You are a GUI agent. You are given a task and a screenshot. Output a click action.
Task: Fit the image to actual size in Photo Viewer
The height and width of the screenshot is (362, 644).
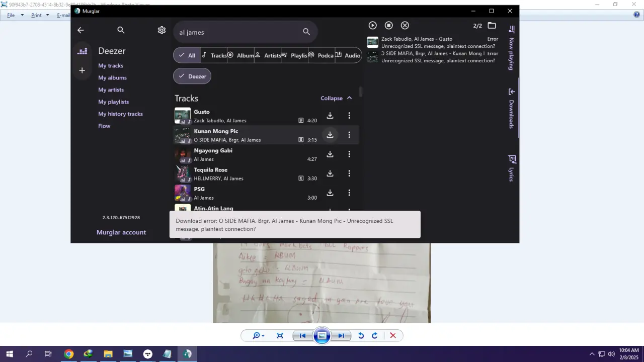click(280, 336)
